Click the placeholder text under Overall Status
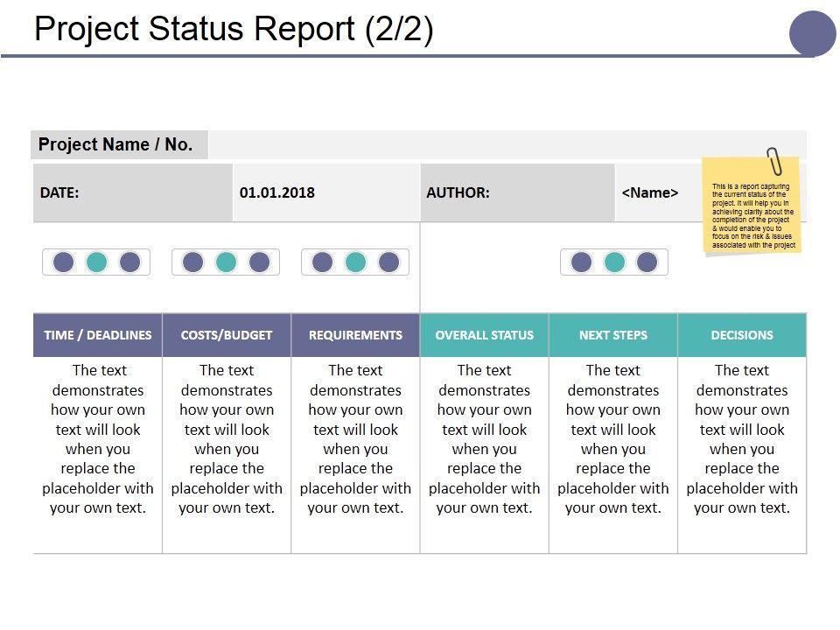 point(484,438)
